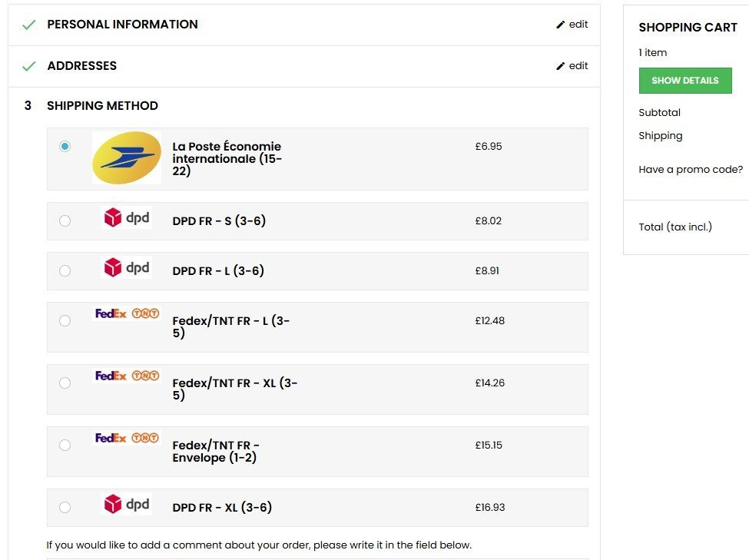Click the La Poste carrier logo
The width and height of the screenshot is (749, 560).
127,157
